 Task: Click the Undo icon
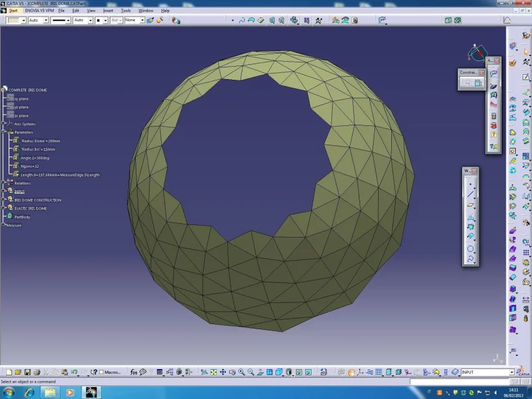pos(74,372)
